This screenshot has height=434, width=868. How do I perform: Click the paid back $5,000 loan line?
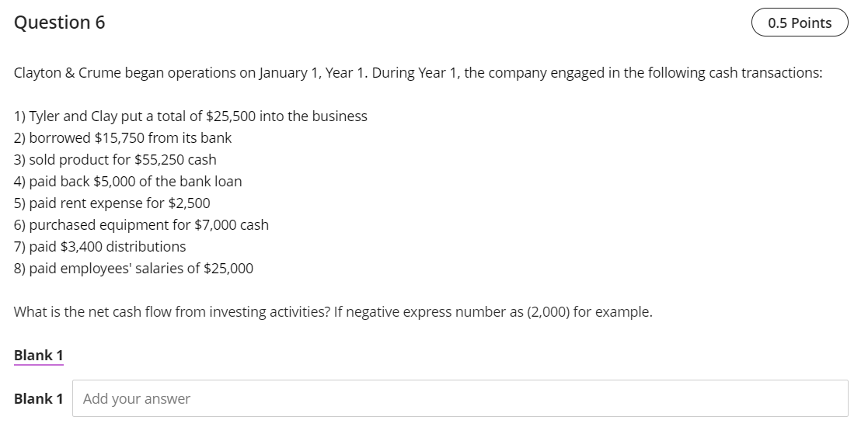[x=128, y=182]
